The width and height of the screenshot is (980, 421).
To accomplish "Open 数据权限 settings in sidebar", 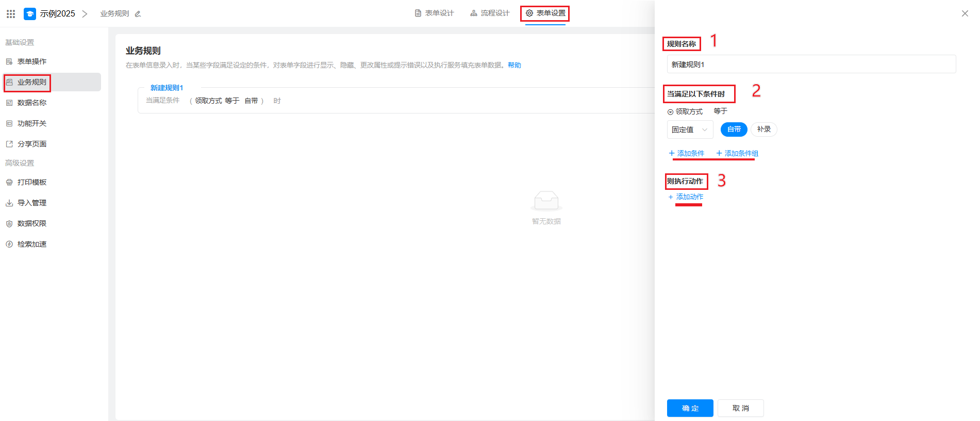I will (31, 223).
